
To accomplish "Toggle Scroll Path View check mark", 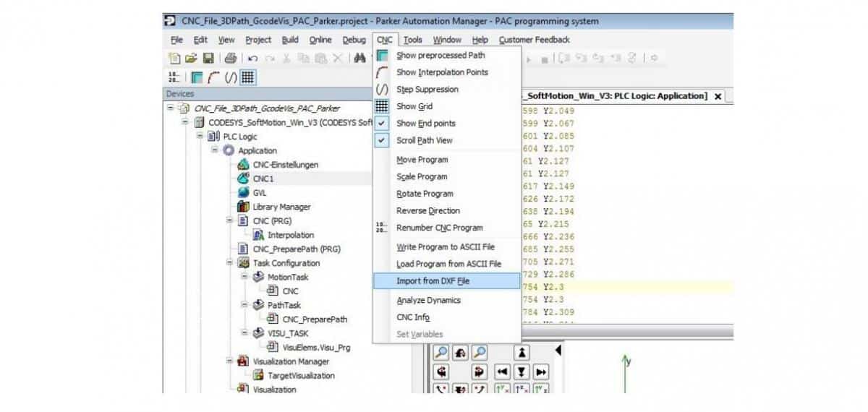I will pyautogui.click(x=383, y=140).
